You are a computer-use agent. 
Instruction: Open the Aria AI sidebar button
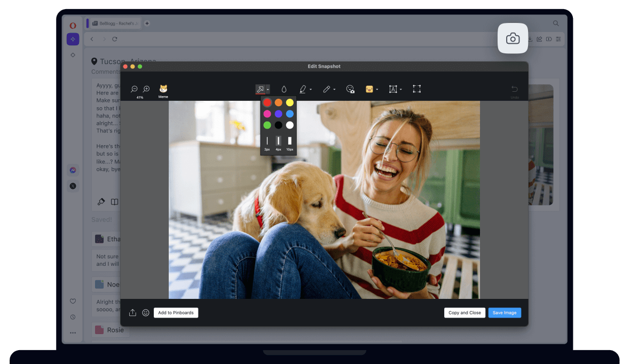(73, 39)
